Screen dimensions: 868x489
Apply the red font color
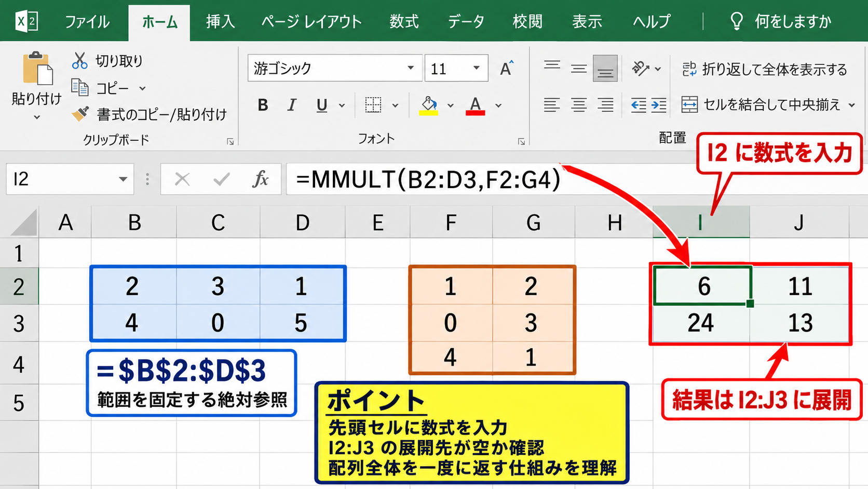pos(475,105)
